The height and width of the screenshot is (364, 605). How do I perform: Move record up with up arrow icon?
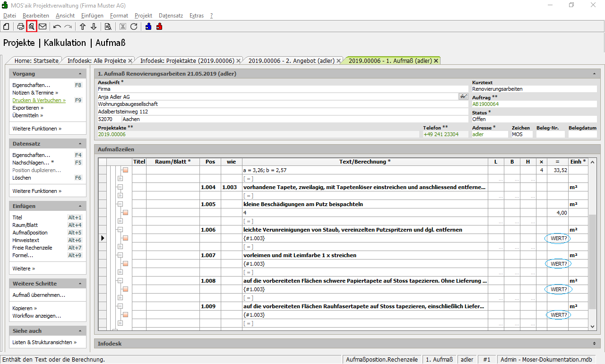pos(83,26)
